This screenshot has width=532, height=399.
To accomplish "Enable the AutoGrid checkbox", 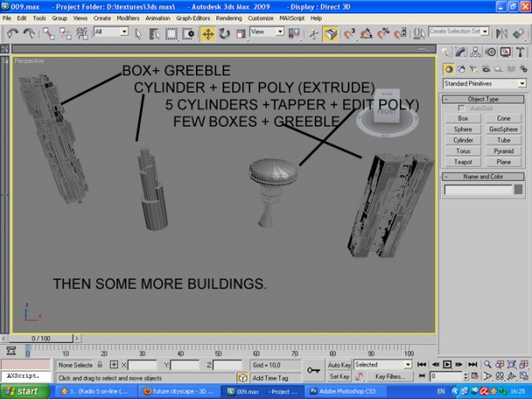I will click(x=461, y=108).
